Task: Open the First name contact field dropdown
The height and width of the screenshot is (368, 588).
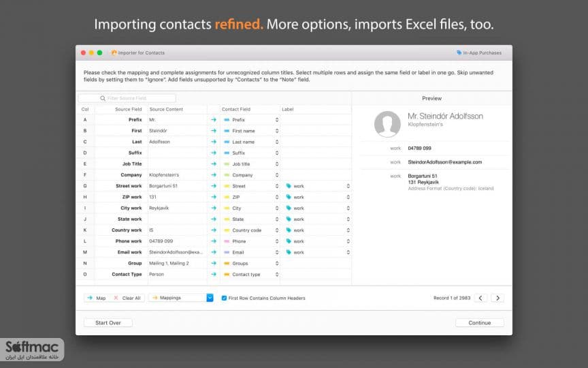Action: coord(277,131)
